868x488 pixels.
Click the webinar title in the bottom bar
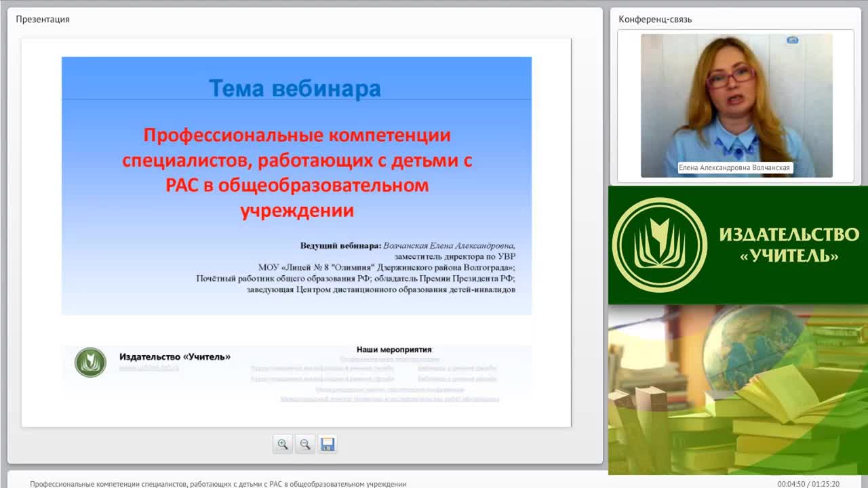[x=218, y=484]
